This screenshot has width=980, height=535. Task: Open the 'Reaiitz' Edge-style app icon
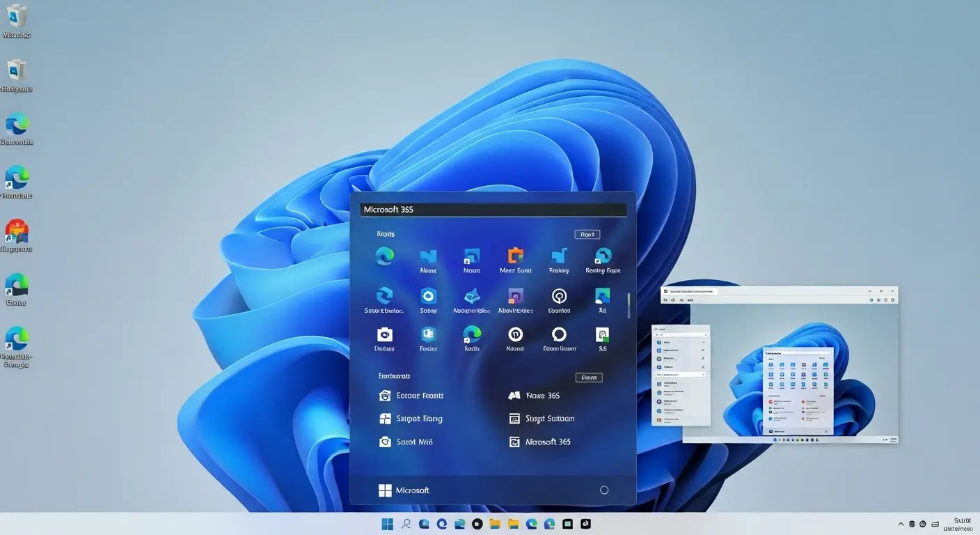(x=472, y=334)
